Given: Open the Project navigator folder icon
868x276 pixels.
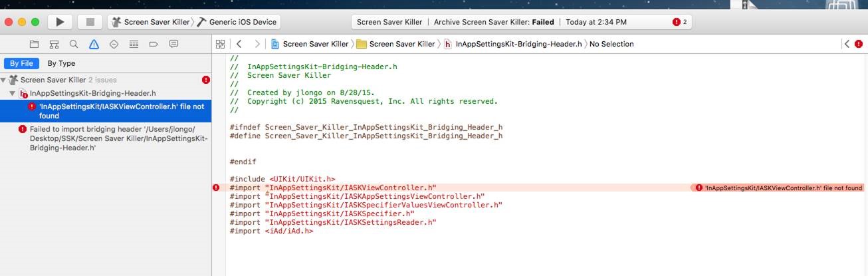Looking at the screenshot, I should [x=35, y=44].
